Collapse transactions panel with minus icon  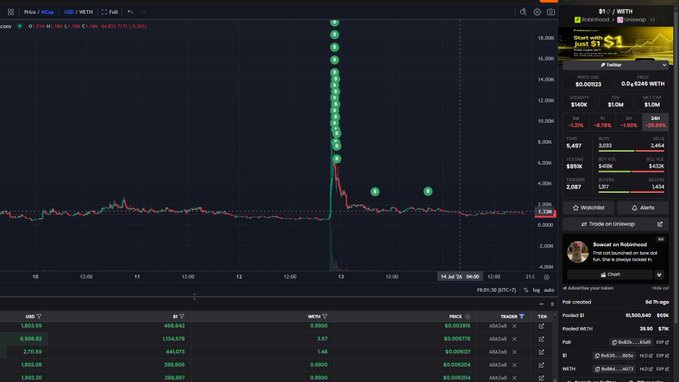[541, 304]
